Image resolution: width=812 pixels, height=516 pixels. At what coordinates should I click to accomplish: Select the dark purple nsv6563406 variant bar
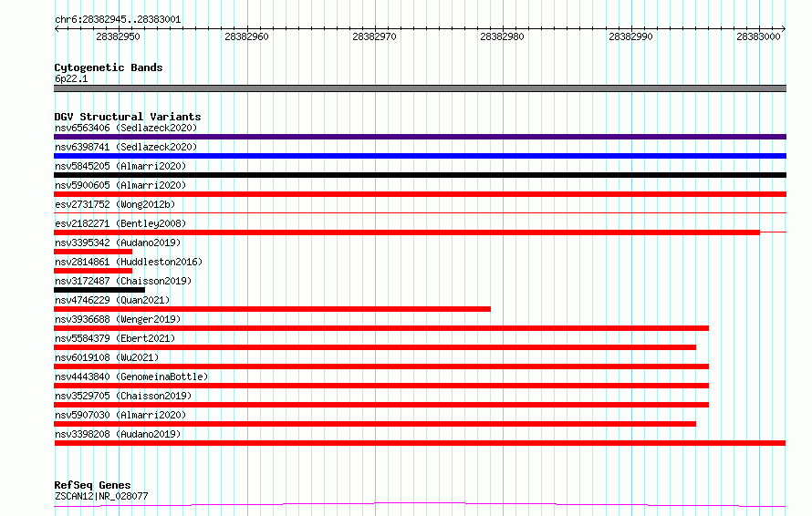click(420, 137)
